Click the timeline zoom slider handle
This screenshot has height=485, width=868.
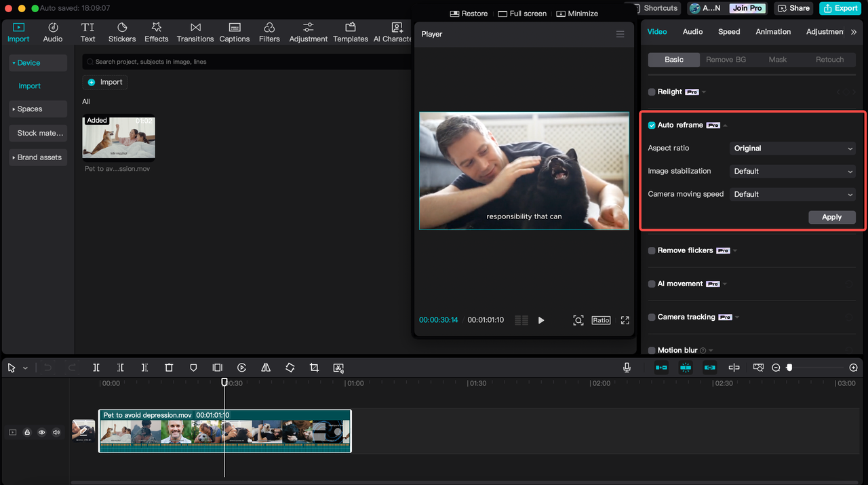click(x=789, y=368)
